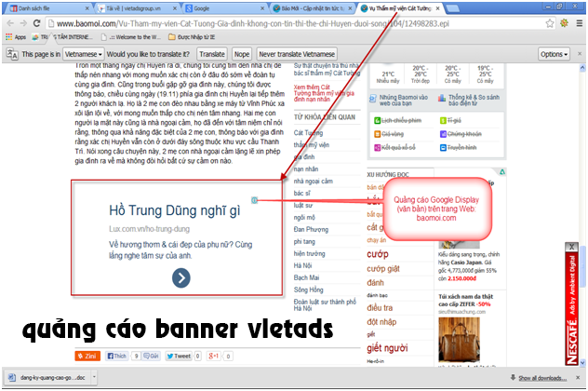Screen dimensions: 588x391
Task: Click the 'hiện trường' keyword link
Action: coord(310,253)
